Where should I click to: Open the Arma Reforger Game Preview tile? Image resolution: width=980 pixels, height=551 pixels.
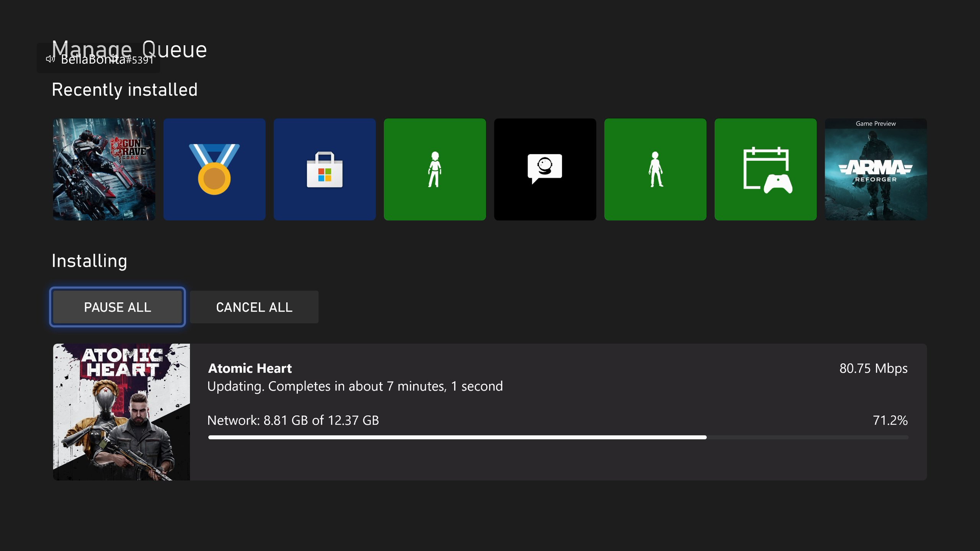[x=876, y=169]
